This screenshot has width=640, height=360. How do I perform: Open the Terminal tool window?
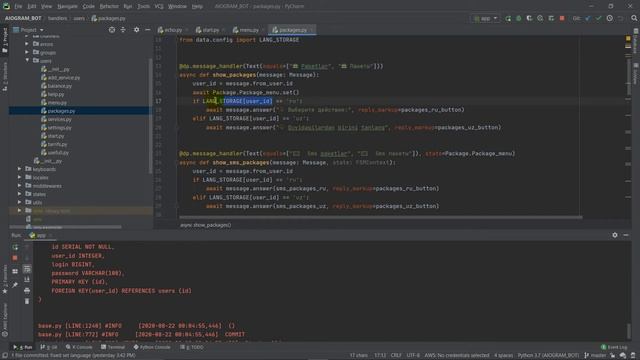coord(113,347)
